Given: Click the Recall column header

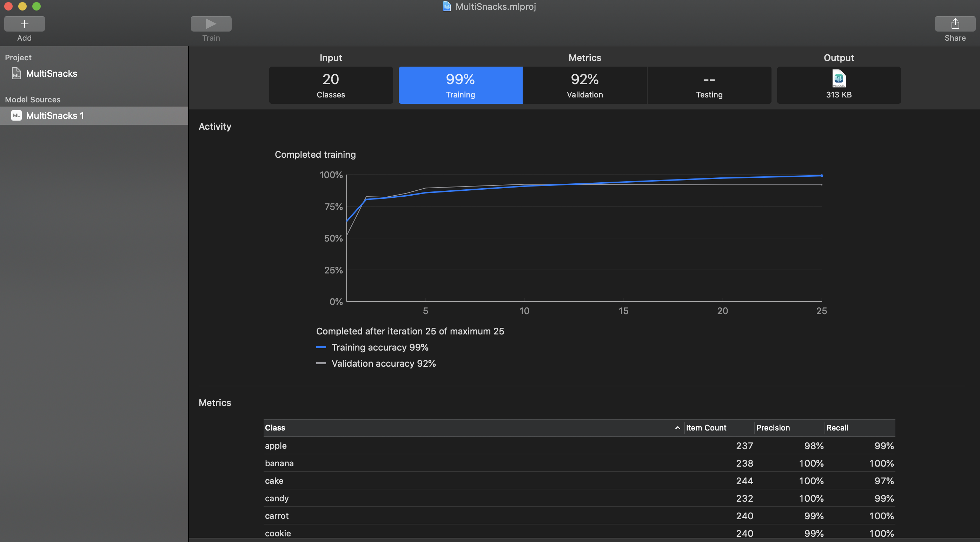Looking at the screenshot, I should [837, 428].
